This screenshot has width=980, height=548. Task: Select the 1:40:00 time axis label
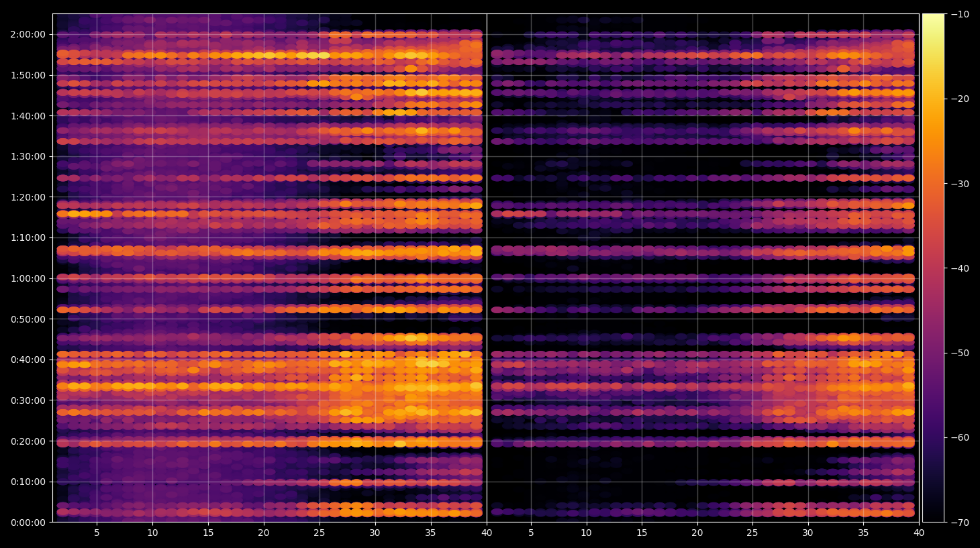tap(28, 116)
